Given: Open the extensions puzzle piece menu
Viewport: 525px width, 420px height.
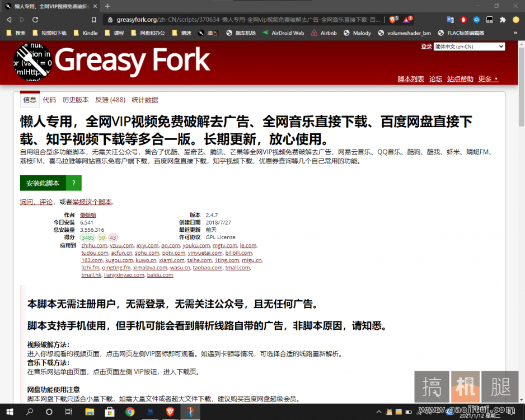Looking at the screenshot, I should click(503, 20).
